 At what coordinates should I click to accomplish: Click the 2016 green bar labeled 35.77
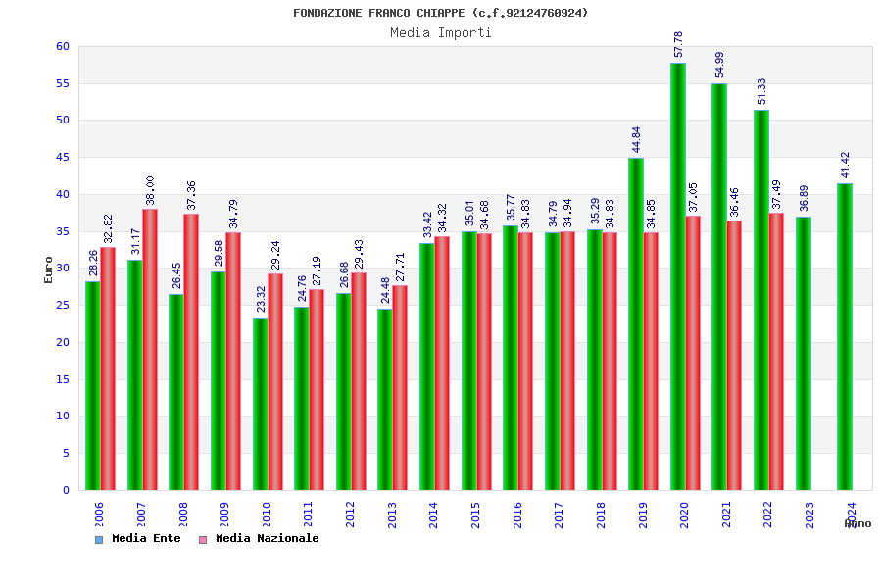511,358
